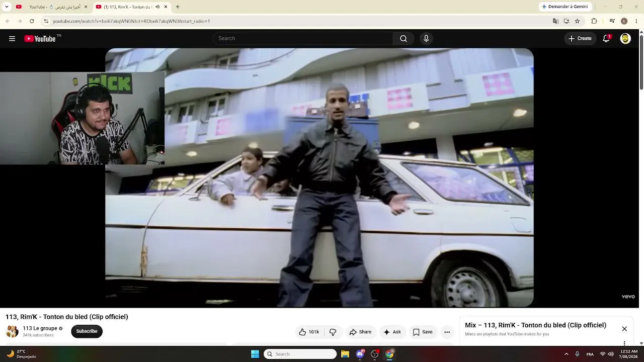
Task: Focus the YouTube search field
Action: (x=303, y=39)
